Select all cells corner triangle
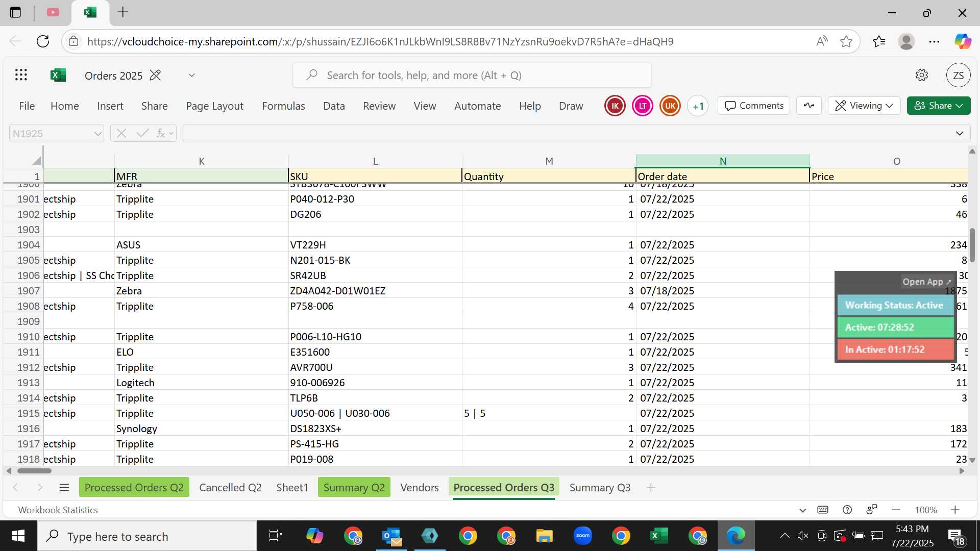Screen dimensions: 980x551 point(36,161)
